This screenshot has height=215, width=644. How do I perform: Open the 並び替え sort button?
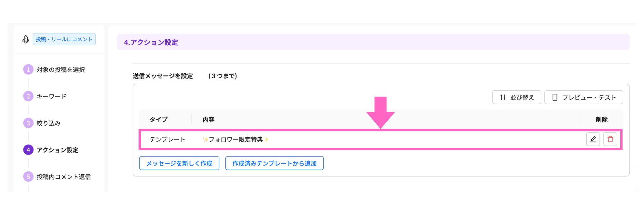[x=517, y=97]
